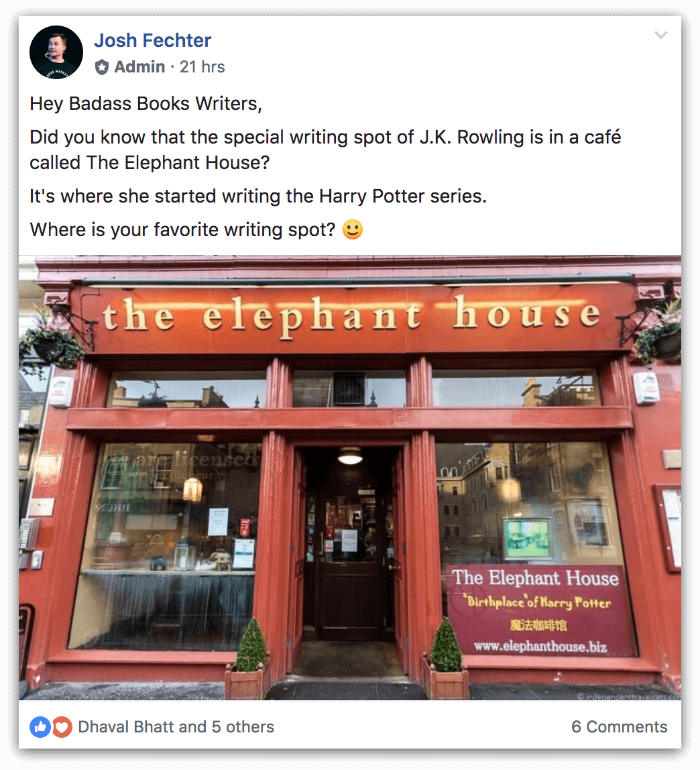Click the green poster in right window
The image size is (700, 770).
pos(527,539)
